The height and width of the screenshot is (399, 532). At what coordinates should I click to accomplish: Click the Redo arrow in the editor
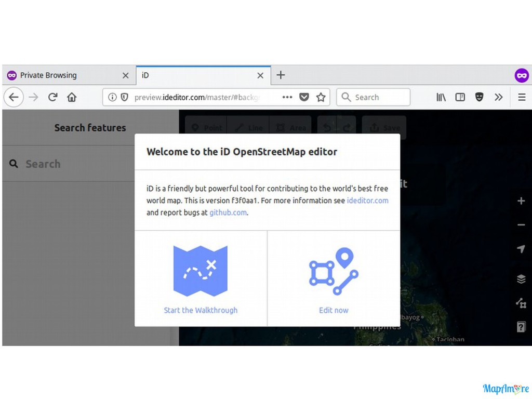point(347,128)
